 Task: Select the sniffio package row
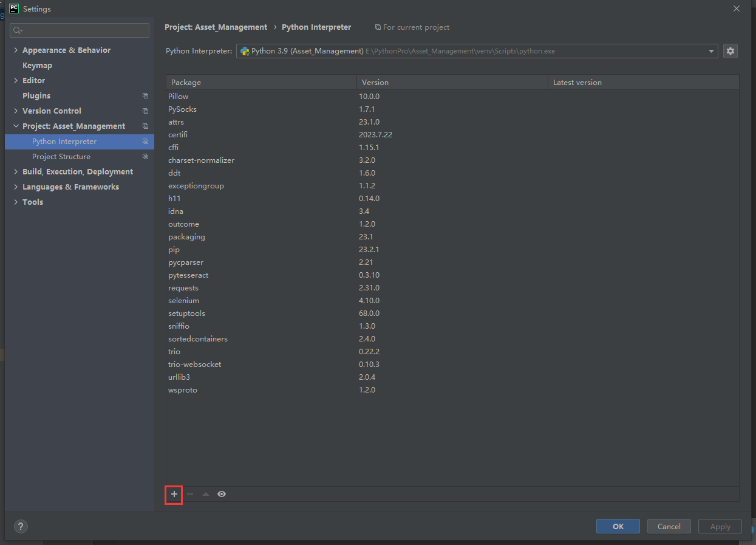click(452, 326)
